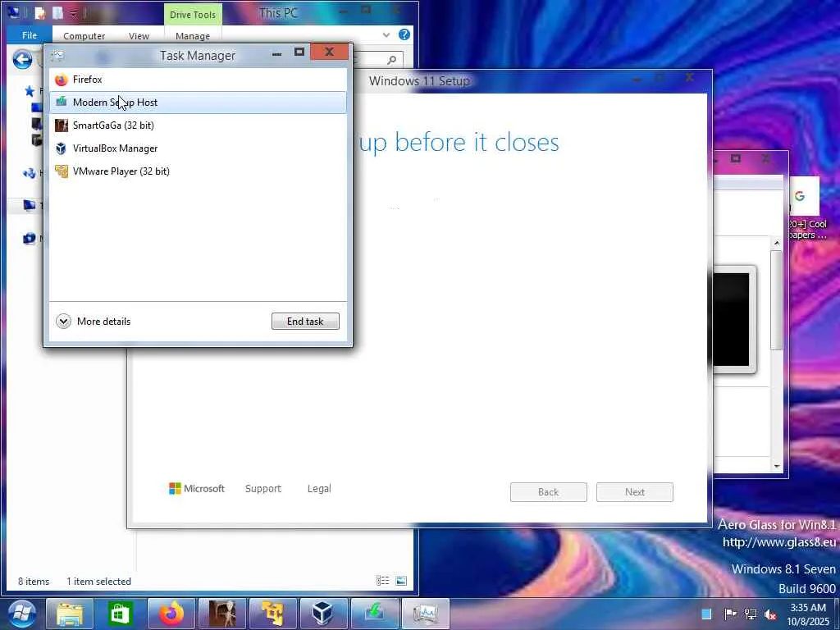Expand the Explorer ribbon with the chevron

[386, 35]
